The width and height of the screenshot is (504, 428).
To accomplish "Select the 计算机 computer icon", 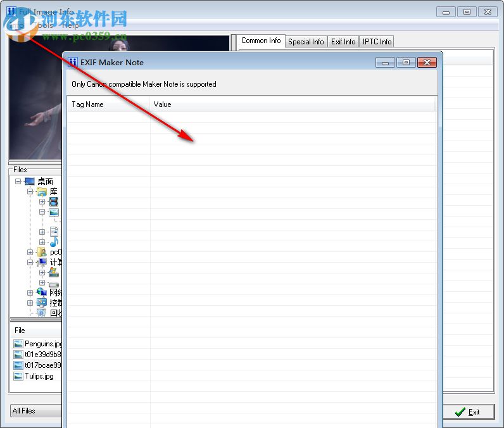I will pos(42,262).
